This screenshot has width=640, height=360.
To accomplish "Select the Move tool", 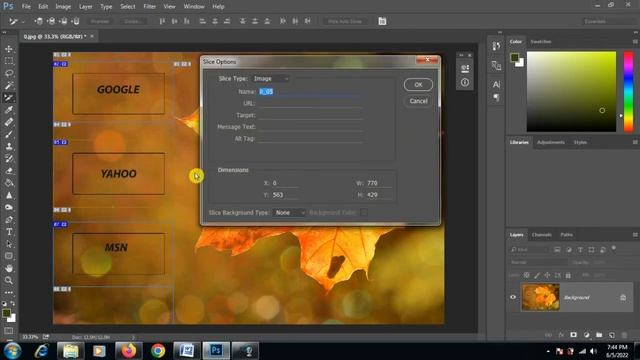I will pyautogui.click(x=9, y=49).
